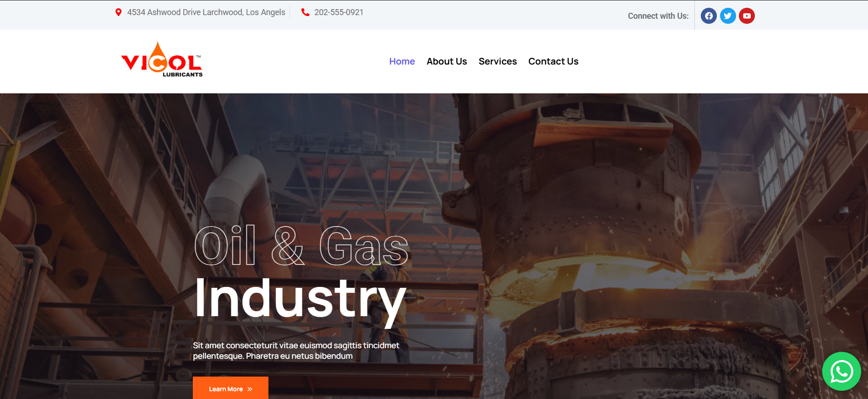868x399 pixels.
Task: Click the Ashwood Drive address text
Action: pos(206,12)
